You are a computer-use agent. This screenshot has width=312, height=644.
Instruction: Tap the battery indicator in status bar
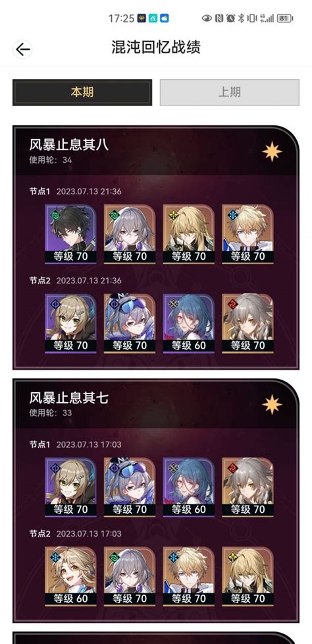pos(285,18)
